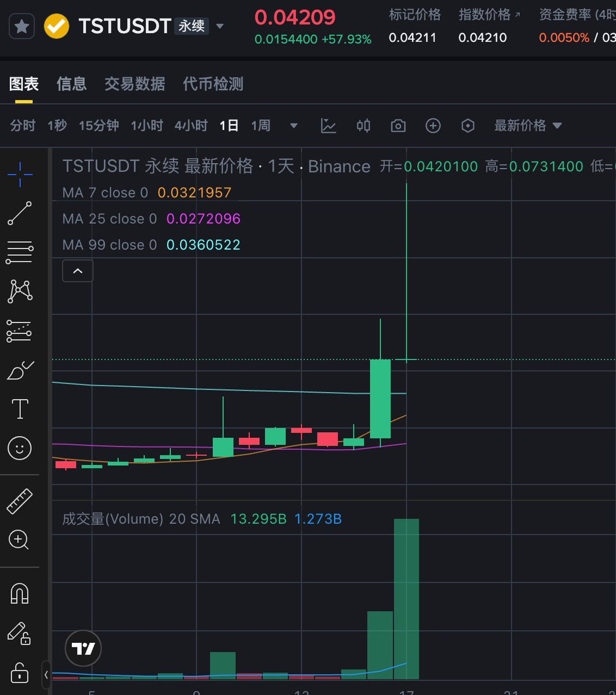Click the 0.0050% funding rate value

click(x=564, y=38)
